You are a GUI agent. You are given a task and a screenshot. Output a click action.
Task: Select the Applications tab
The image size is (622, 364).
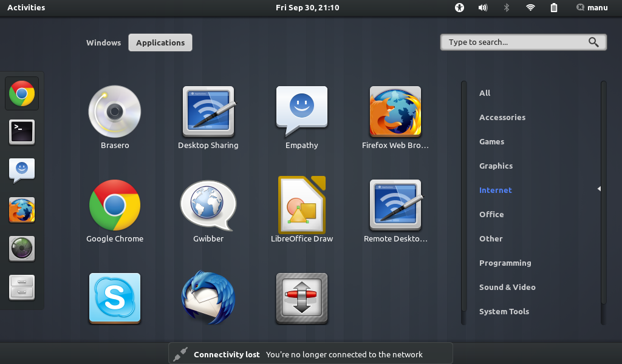pos(160,42)
